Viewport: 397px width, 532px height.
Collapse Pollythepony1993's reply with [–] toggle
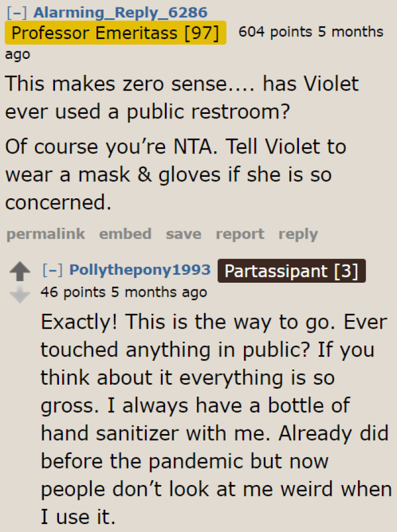(x=53, y=270)
